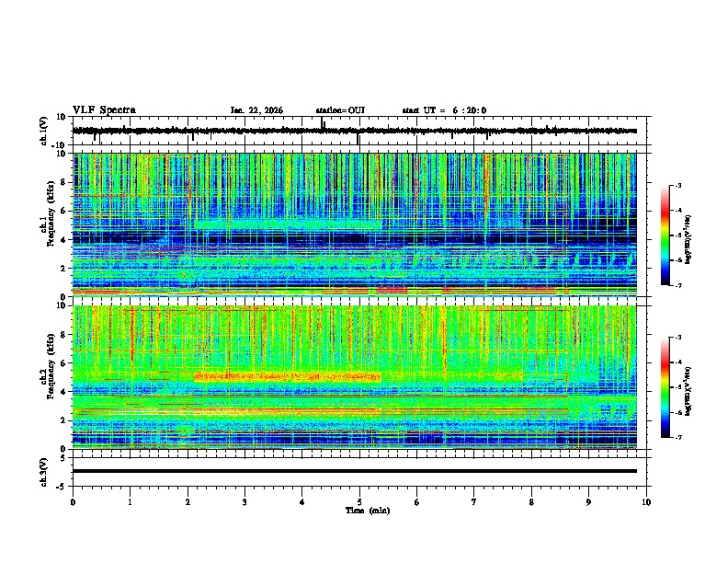
Task: Click inside the ch.2 spectrogram panel
Action: pos(355,377)
